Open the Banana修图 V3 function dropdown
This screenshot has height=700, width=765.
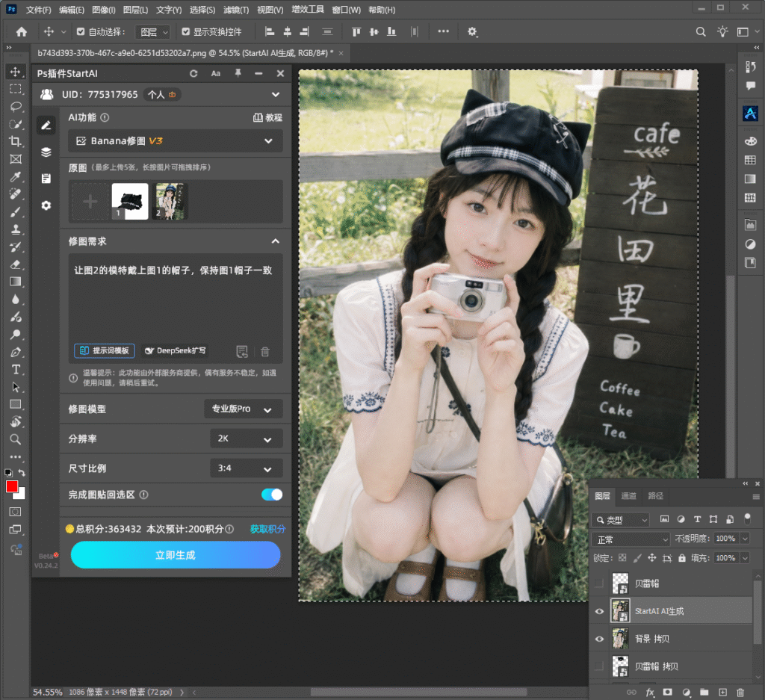tap(175, 141)
